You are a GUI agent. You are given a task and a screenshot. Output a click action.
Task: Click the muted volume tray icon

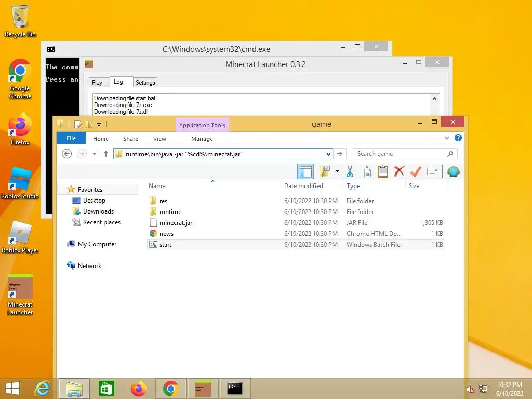[470, 389]
